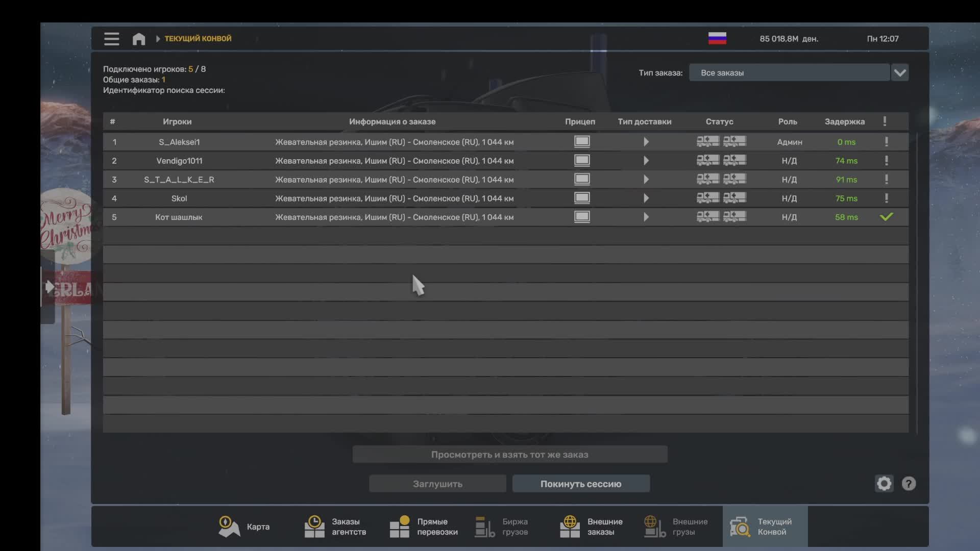Screen dimensions: 980x551
Task: Expand the breadcrumb arrow before Текущий конвой
Action: click(x=158, y=39)
